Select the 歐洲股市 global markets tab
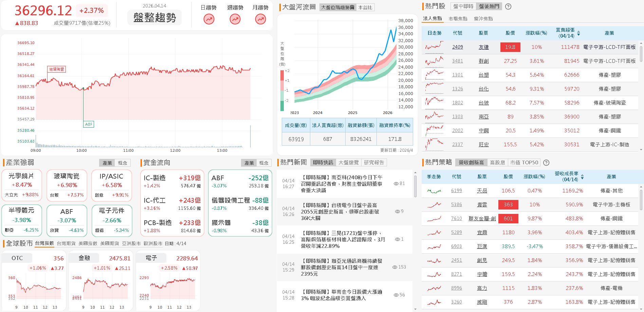The width and height of the screenshot is (644, 312). click(153, 243)
